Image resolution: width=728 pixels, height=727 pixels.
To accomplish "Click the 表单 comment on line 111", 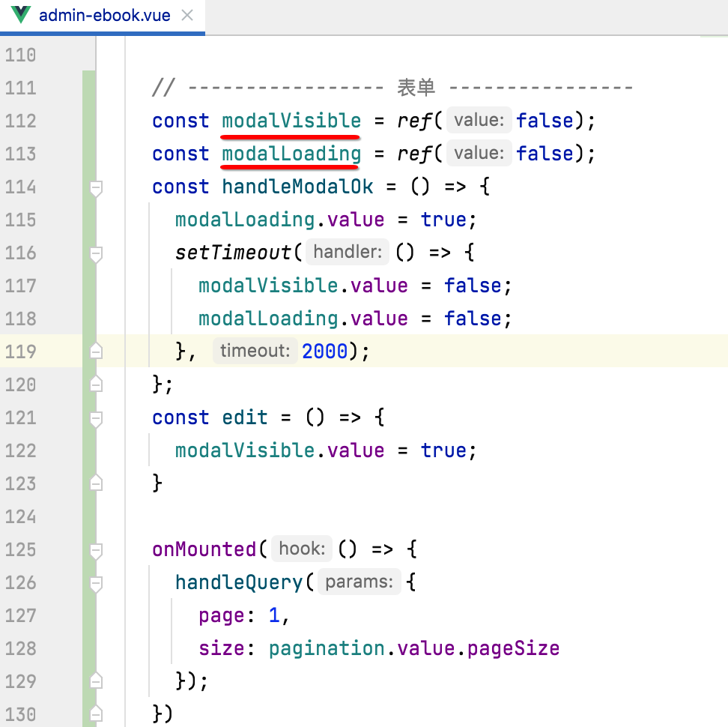I will tap(416, 88).
